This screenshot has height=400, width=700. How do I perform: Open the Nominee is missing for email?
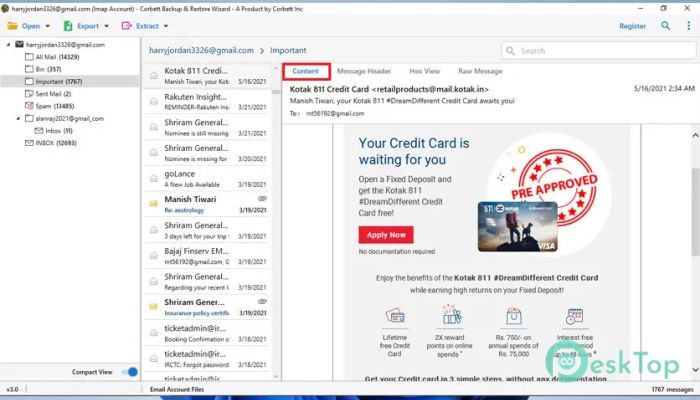point(206,153)
